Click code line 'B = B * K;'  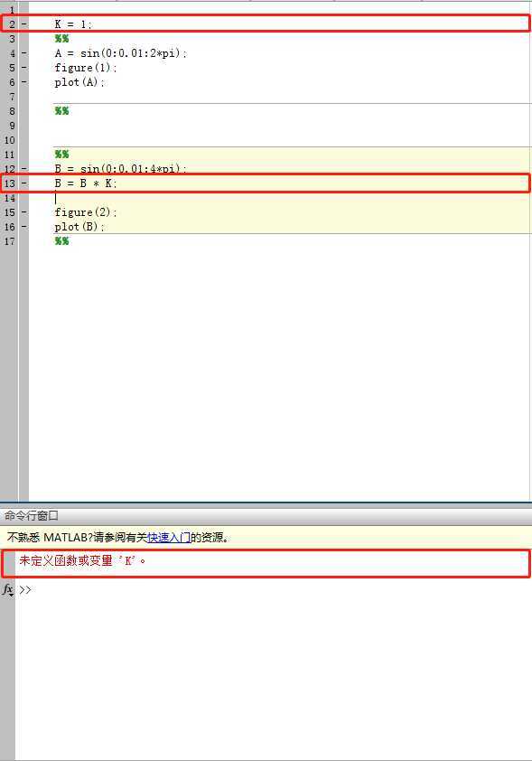tap(85, 183)
